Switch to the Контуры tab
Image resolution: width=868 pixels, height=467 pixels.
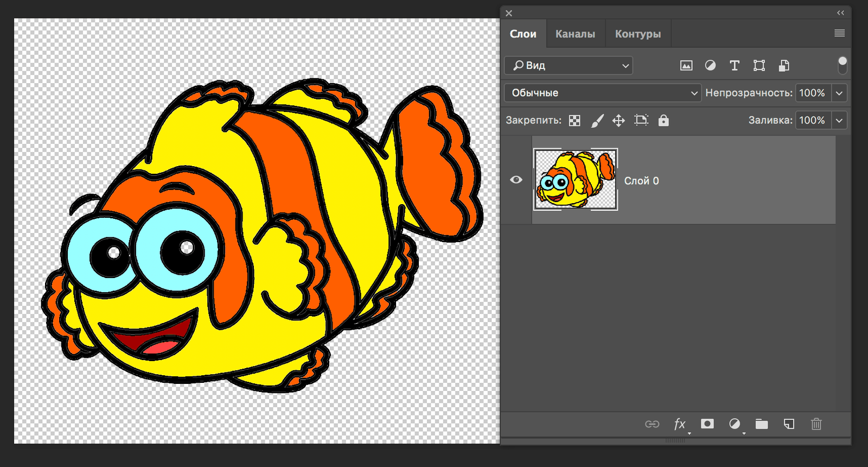pyautogui.click(x=638, y=34)
